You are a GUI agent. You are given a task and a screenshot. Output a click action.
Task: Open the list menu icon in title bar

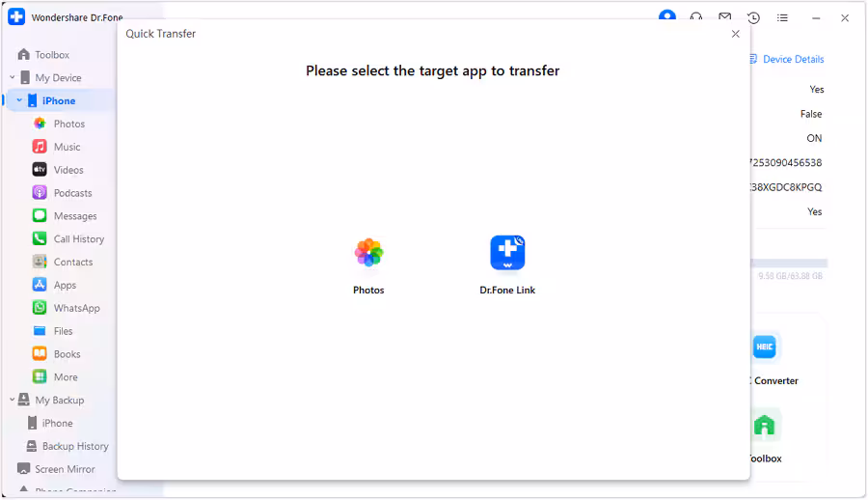pos(782,17)
